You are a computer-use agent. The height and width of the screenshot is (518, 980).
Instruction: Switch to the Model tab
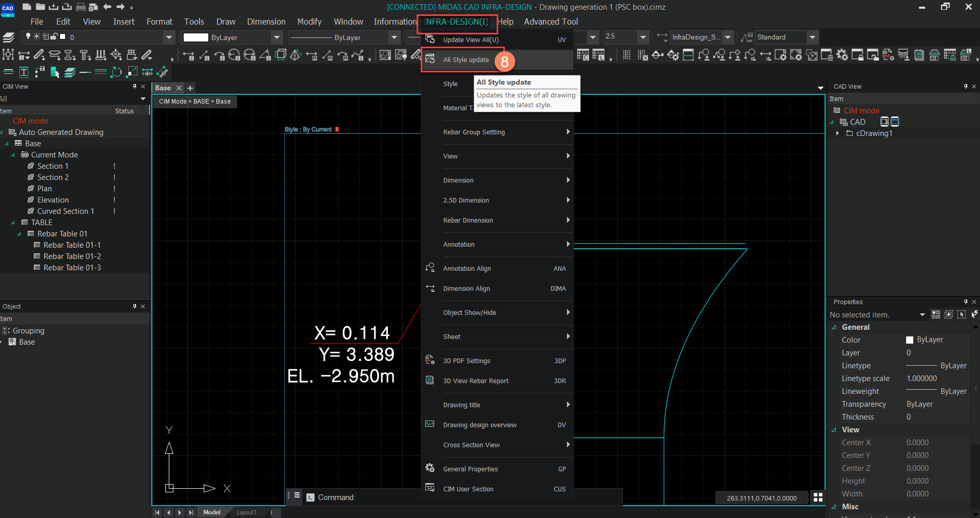coord(211,512)
